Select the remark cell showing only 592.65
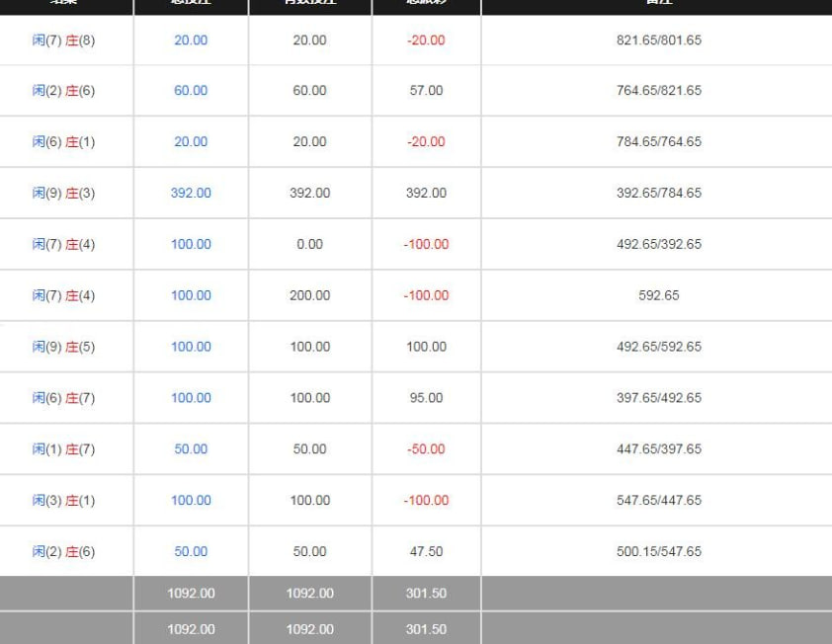832x644 pixels. click(659, 295)
